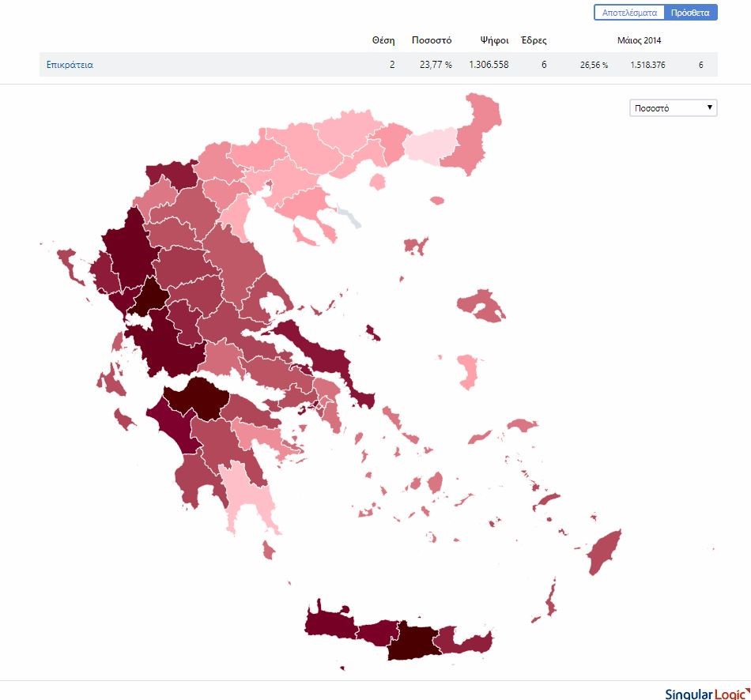This screenshot has height=700, width=751.
Task: Click the dark Achaea region in the Peloponnese
Action: 198,396
